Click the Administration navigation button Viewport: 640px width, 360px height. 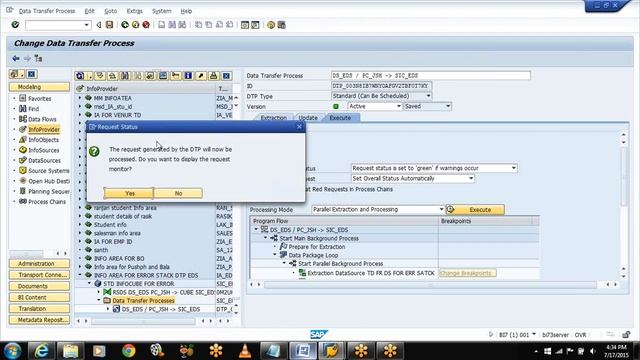[39, 264]
